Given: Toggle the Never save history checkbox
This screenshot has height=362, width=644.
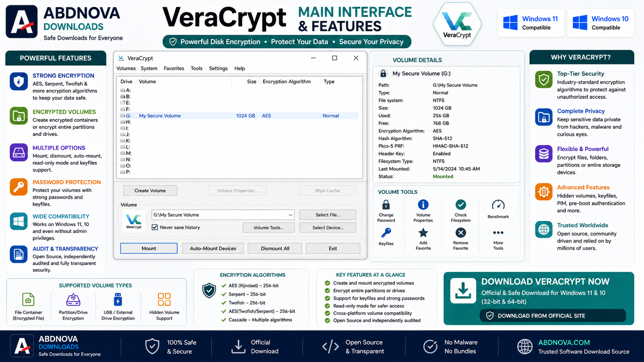Looking at the screenshot, I should [155, 227].
